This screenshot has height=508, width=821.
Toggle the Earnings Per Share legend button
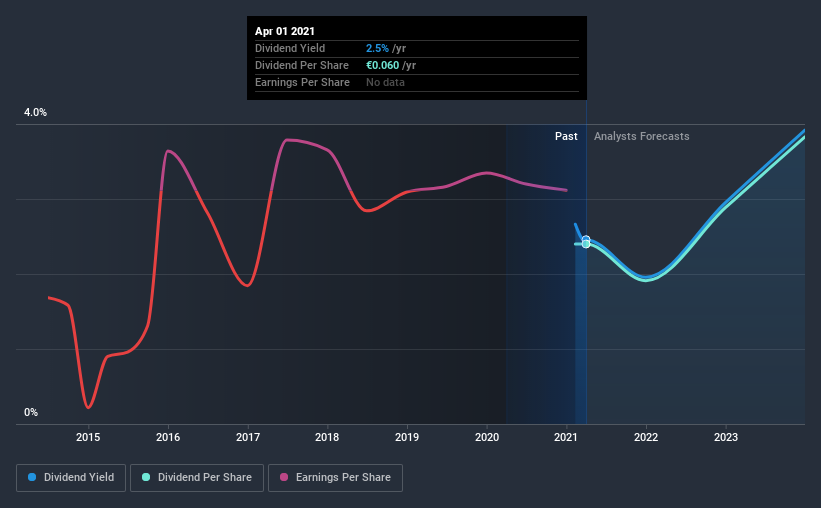[x=335, y=478]
